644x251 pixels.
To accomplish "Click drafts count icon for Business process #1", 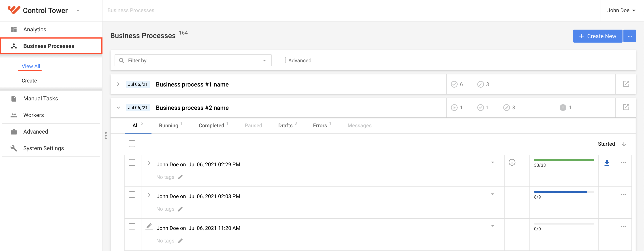I will [480, 84].
